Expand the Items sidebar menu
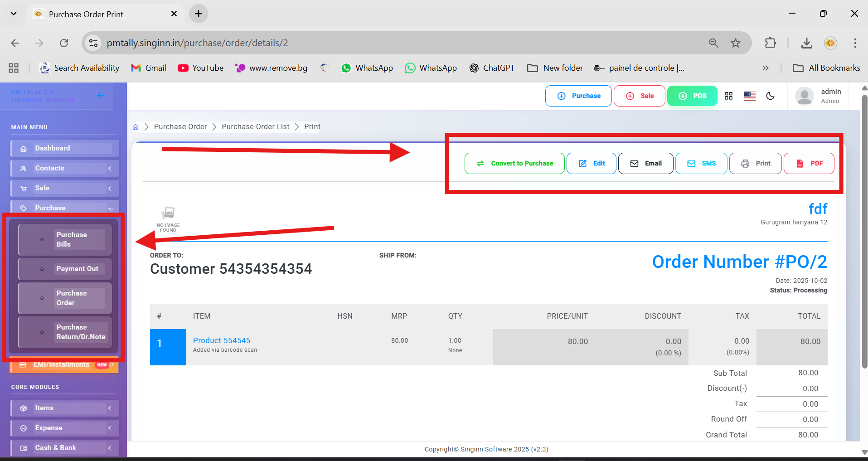 coord(64,408)
